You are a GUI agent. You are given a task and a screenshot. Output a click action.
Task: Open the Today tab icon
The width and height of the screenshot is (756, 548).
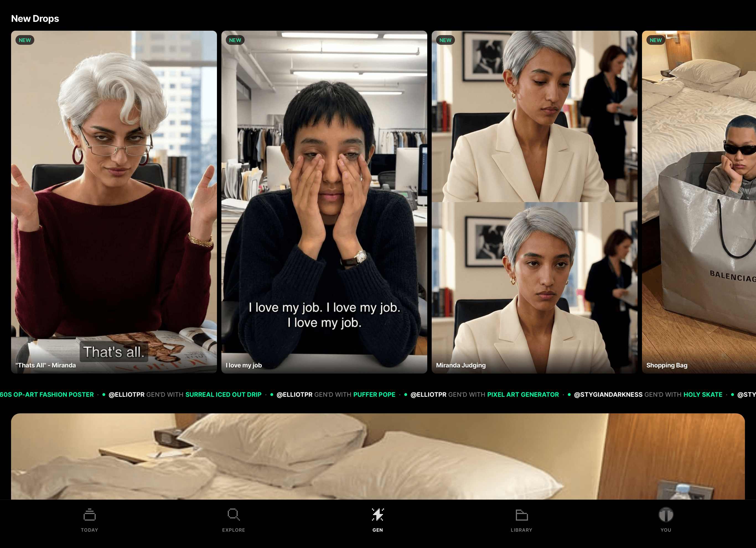point(89,515)
